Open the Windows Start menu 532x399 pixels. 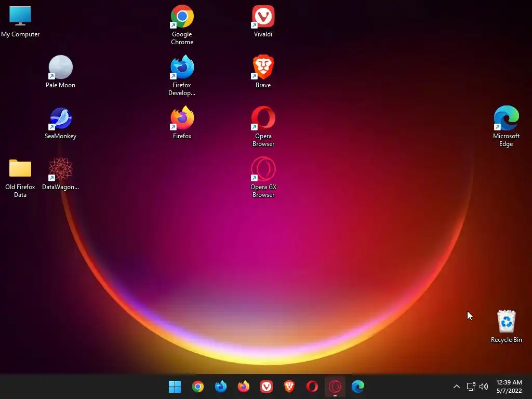pyautogui.click(x=175, y=387)
